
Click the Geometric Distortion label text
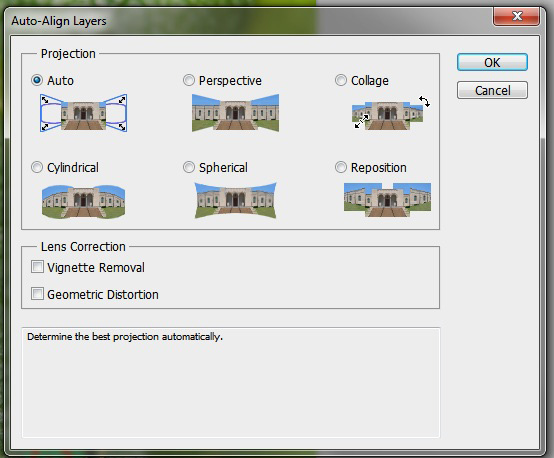pyautogui.click(x=103, y=294)
